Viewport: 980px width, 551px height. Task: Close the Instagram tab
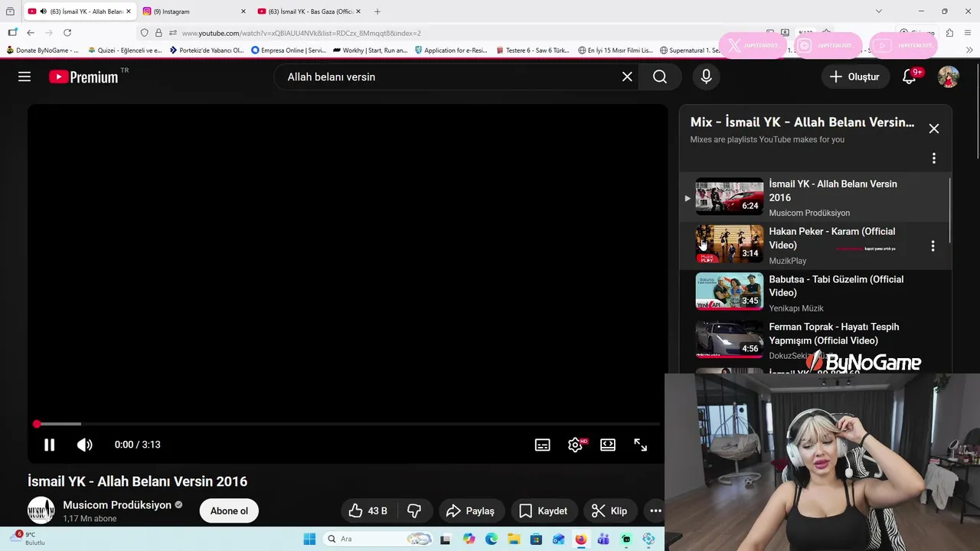click(x=243, y=11)
